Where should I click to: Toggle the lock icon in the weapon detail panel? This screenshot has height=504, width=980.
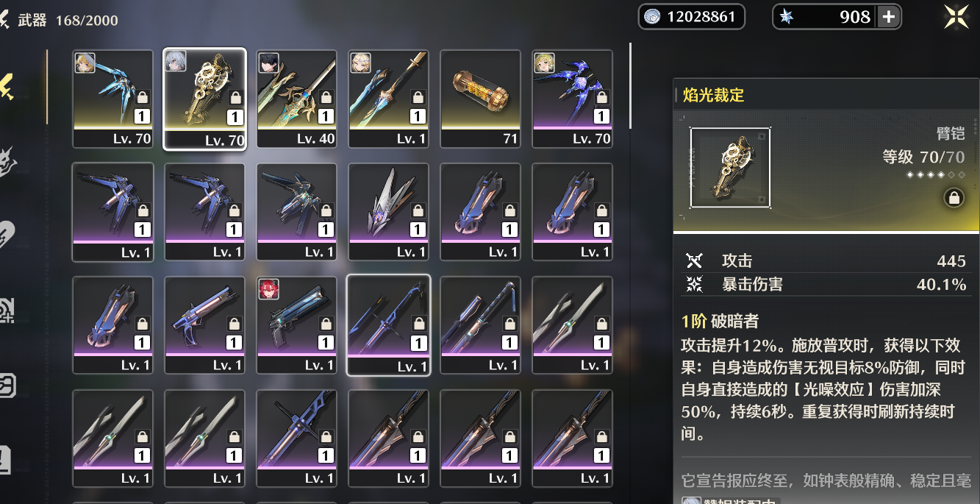click(954, 197)
